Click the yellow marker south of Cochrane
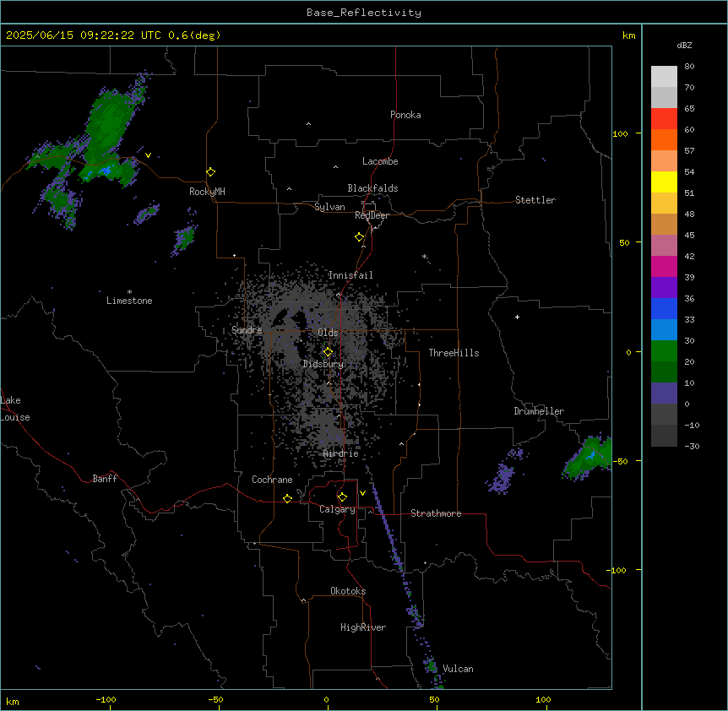 point(288,498)
